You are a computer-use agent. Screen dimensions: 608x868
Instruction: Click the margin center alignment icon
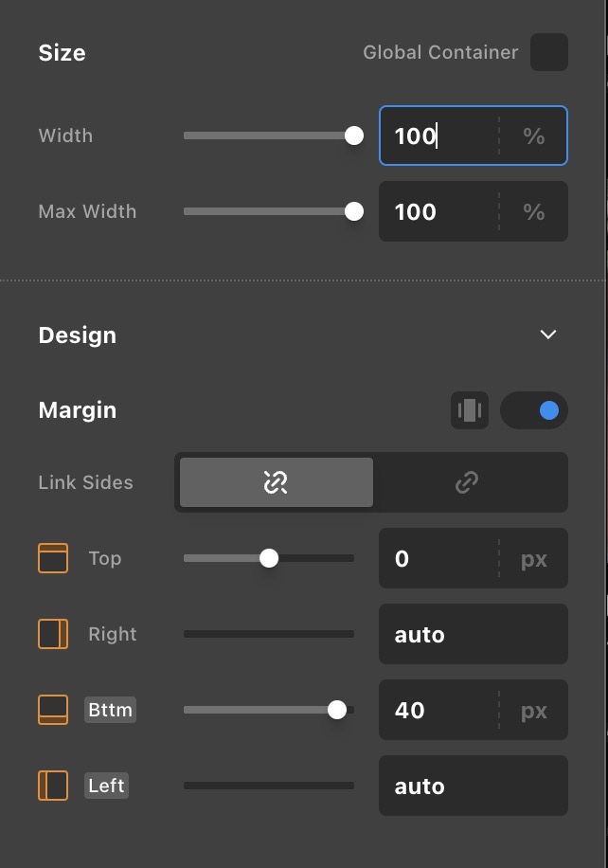coord(470,410)
